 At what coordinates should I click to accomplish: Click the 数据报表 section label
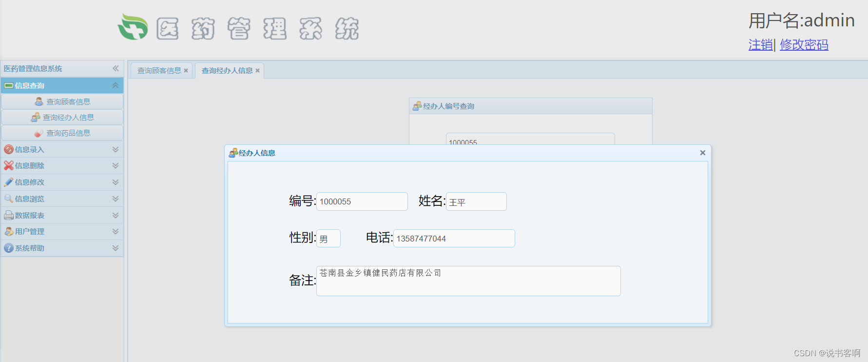click(30, 215)
